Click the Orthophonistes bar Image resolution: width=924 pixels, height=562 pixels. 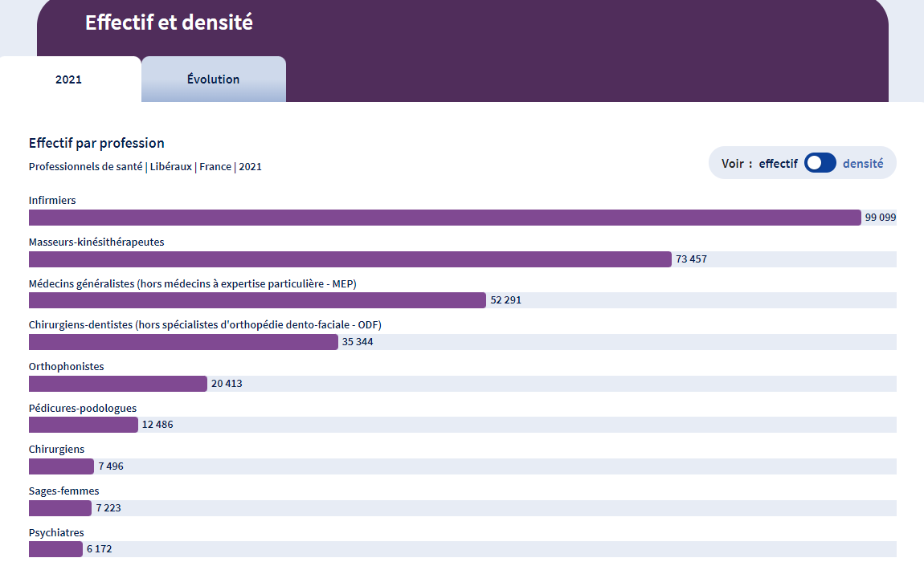tap(117, 384)
